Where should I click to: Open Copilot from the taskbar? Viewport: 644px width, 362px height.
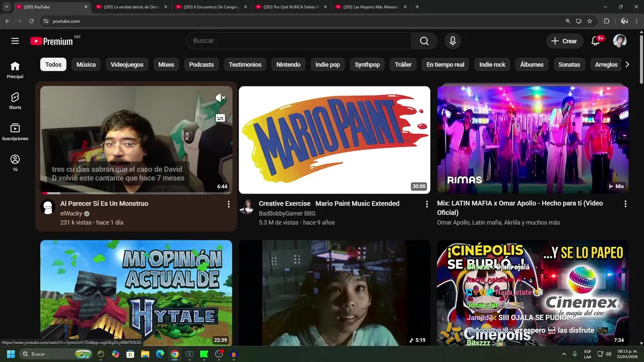coord(116,354)
